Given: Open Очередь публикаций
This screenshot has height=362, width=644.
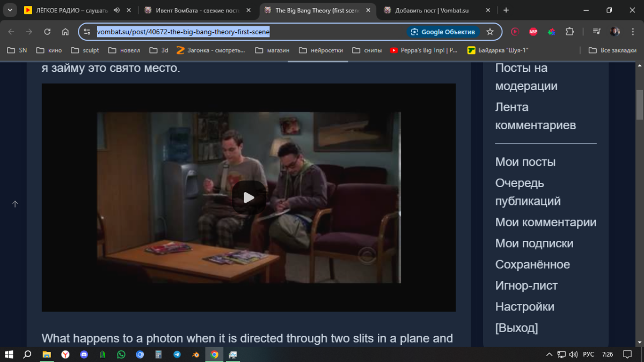Looking at the screenshot, I should (x=528, y=192).
